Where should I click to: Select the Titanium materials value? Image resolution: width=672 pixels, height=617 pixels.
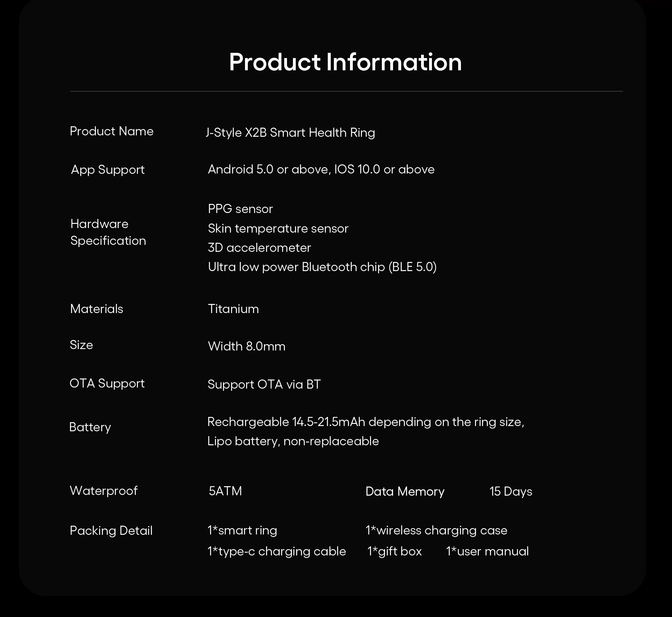click(233, 309)
